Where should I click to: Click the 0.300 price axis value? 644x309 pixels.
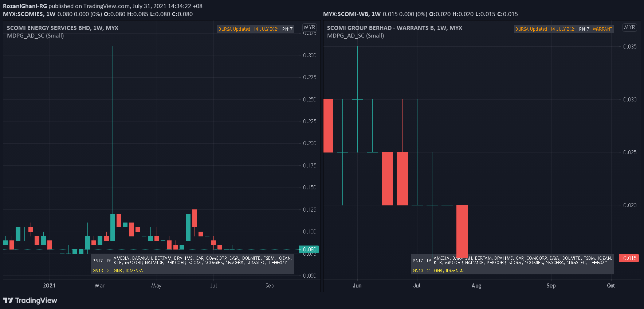[x=310, y=55]
